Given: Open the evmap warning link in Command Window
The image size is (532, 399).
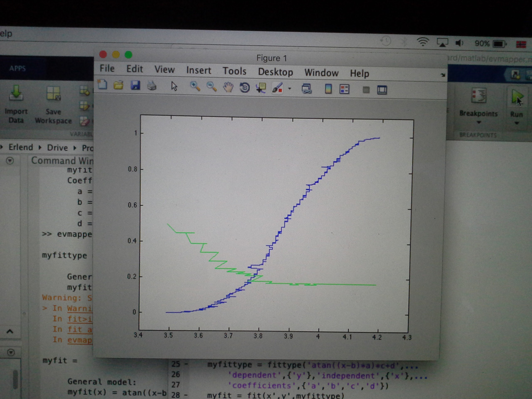Looking at the screenshot, I should 79,340.
